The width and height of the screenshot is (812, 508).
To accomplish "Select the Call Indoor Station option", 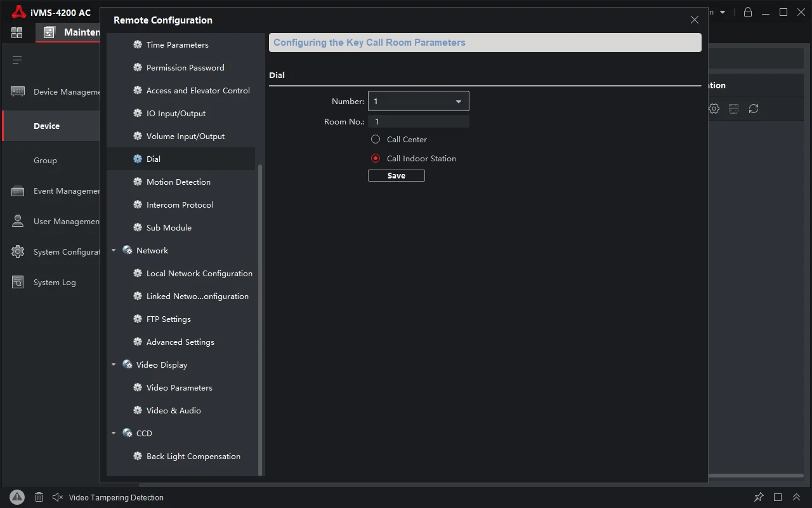I will 376,158.
